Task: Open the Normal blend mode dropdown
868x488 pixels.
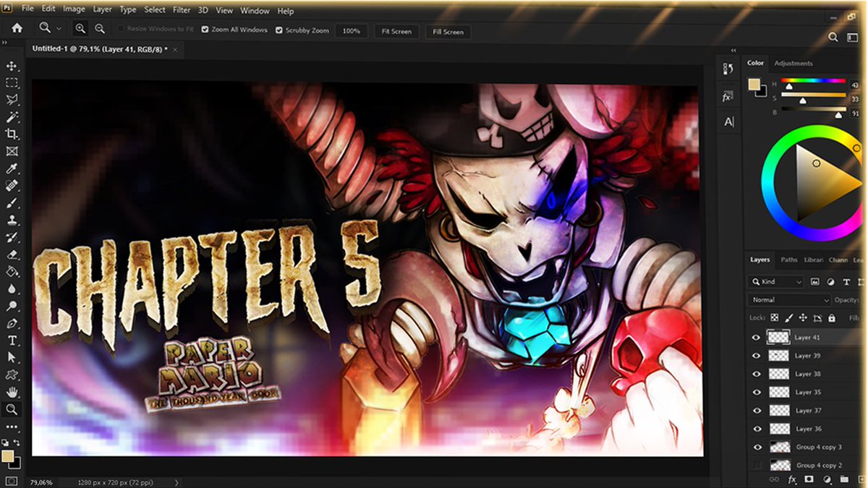Action: [788, 299]
